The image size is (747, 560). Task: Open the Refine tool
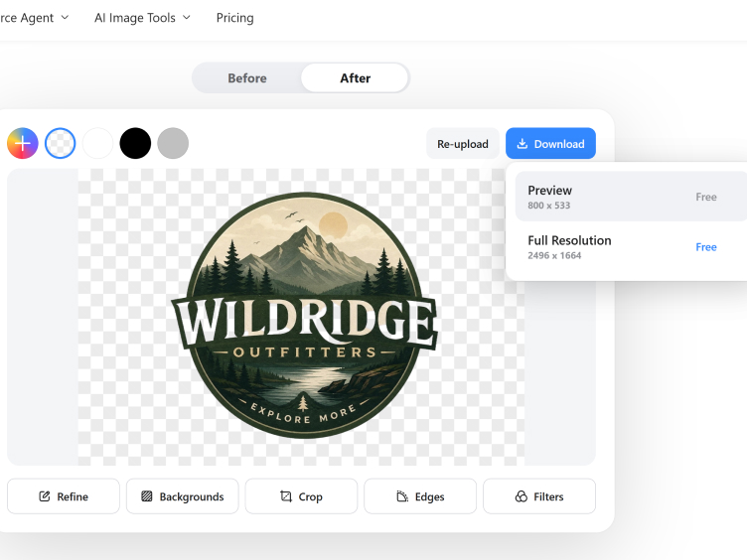point(64,496)
